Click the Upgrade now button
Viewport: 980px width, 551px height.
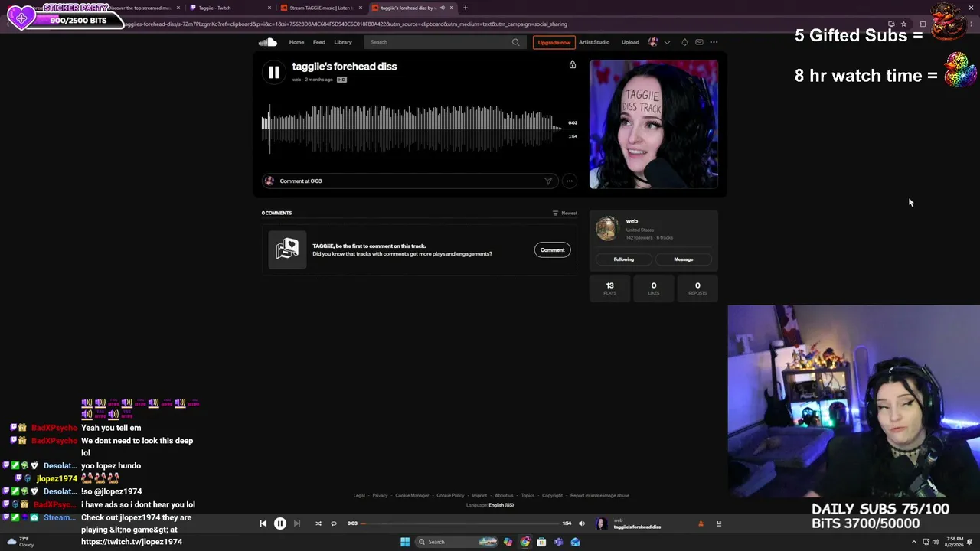pos(554,42)
